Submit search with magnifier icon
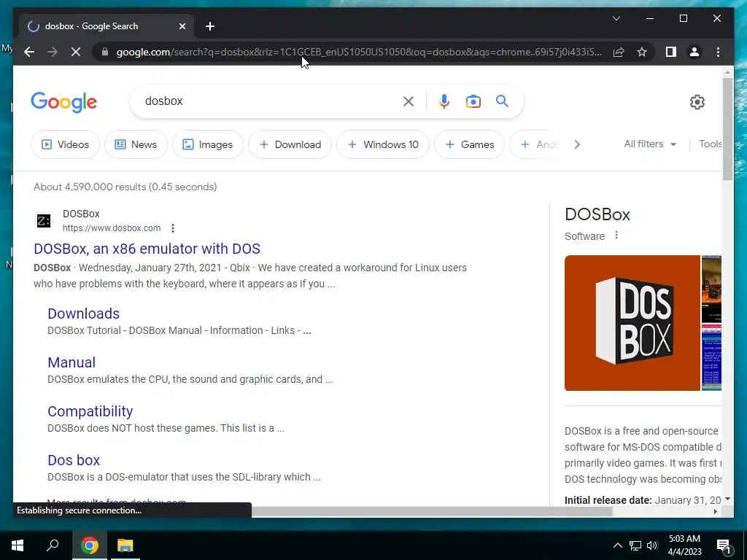Viewport: 747px width, 560px height. click(502, 101)
